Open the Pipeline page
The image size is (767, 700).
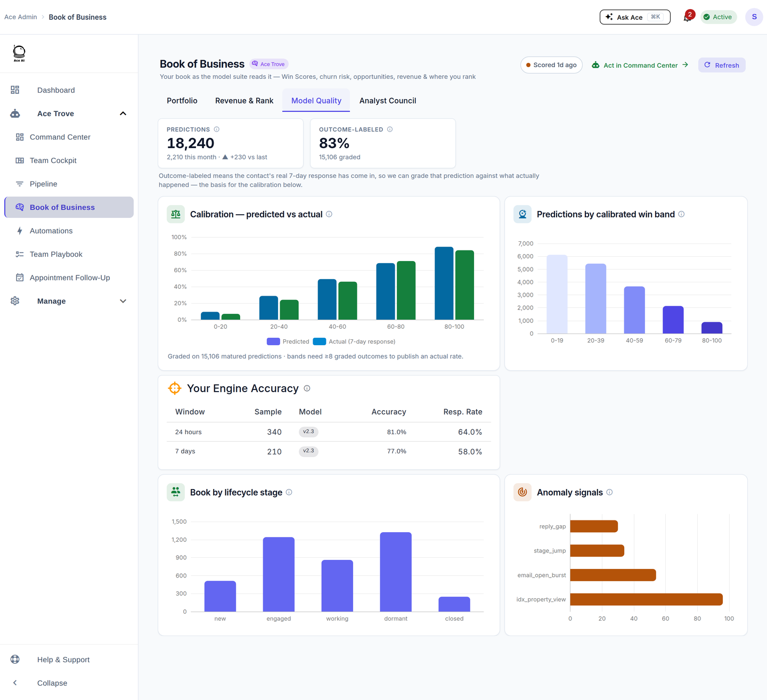coord(69,184)
